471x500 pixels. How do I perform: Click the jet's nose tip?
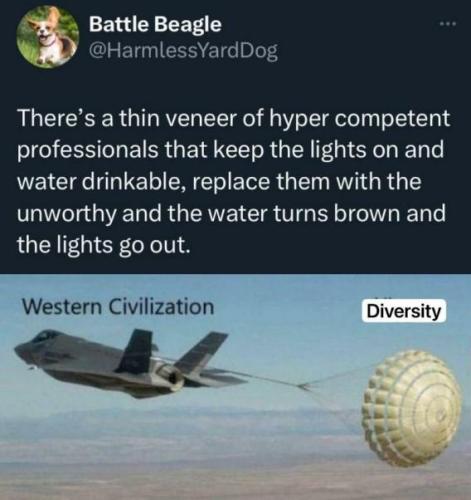click(18, 349)
